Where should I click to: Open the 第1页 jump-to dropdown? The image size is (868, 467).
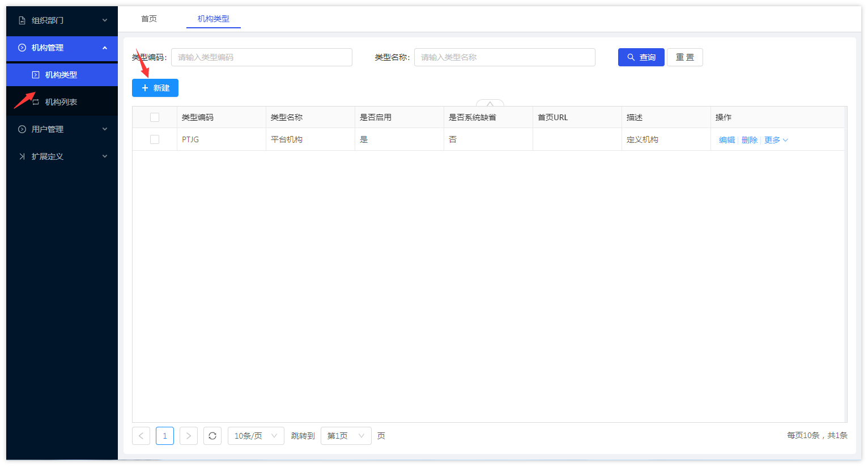click(346, 436)
